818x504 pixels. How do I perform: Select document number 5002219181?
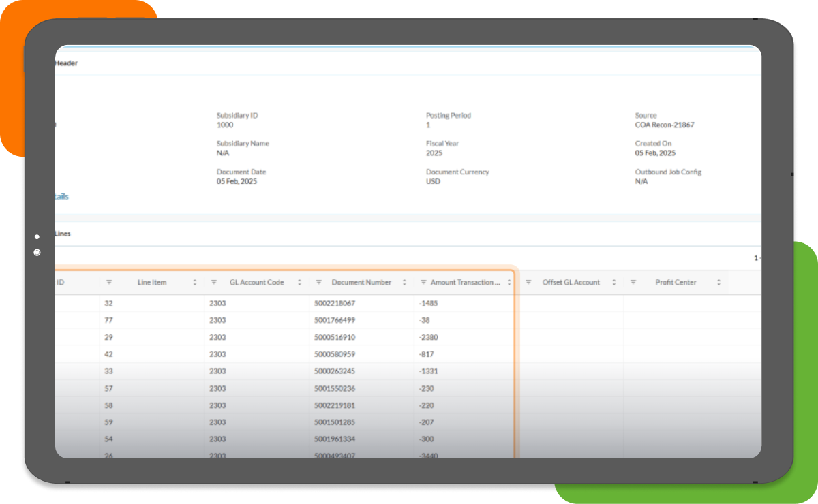pyautogui.click(x=335, y=405)
